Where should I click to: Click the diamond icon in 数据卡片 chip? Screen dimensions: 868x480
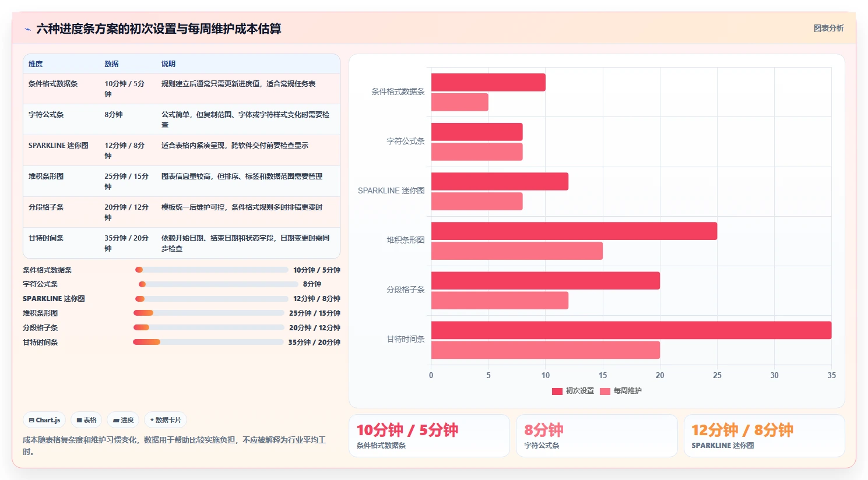pyautogui.click(x=152, y=420)
